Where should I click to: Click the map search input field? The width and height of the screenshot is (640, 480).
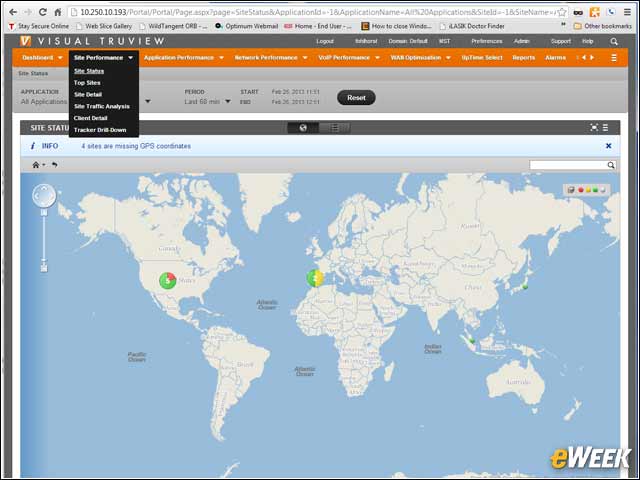click(x=568, y=165)
